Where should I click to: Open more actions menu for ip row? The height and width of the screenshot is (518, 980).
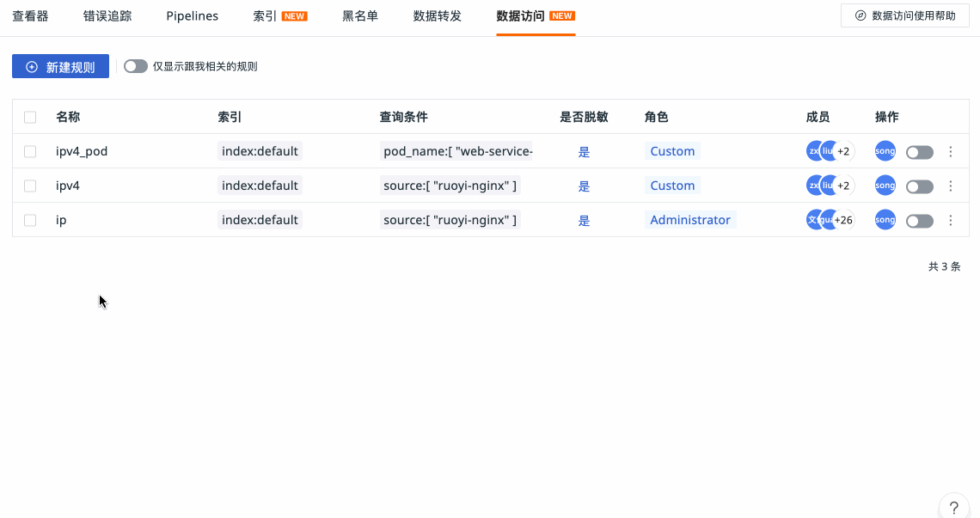pyautogui.click(x=951, y=221)
